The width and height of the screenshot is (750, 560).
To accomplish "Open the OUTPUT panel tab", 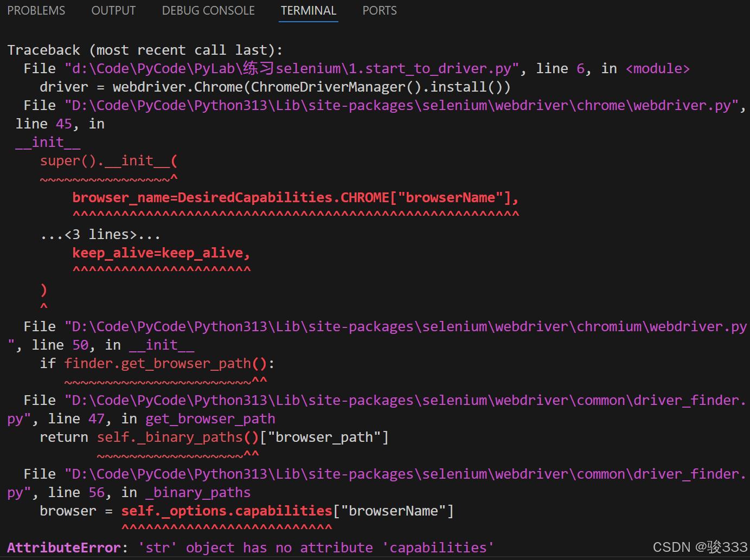I will click(113, 10).
